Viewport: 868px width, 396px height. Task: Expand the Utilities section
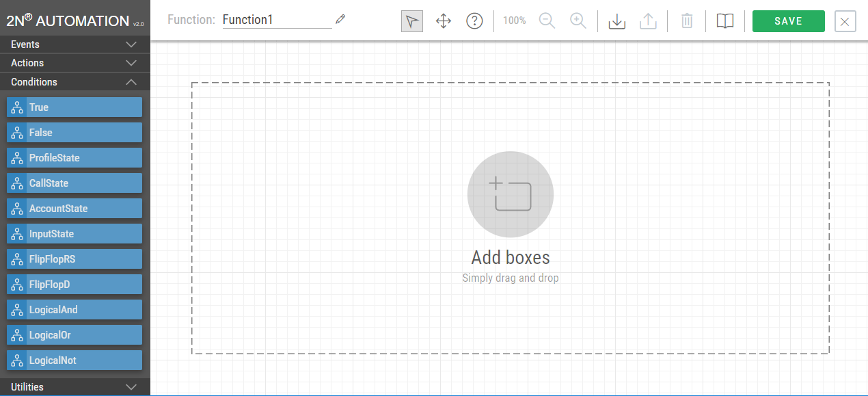74,387
